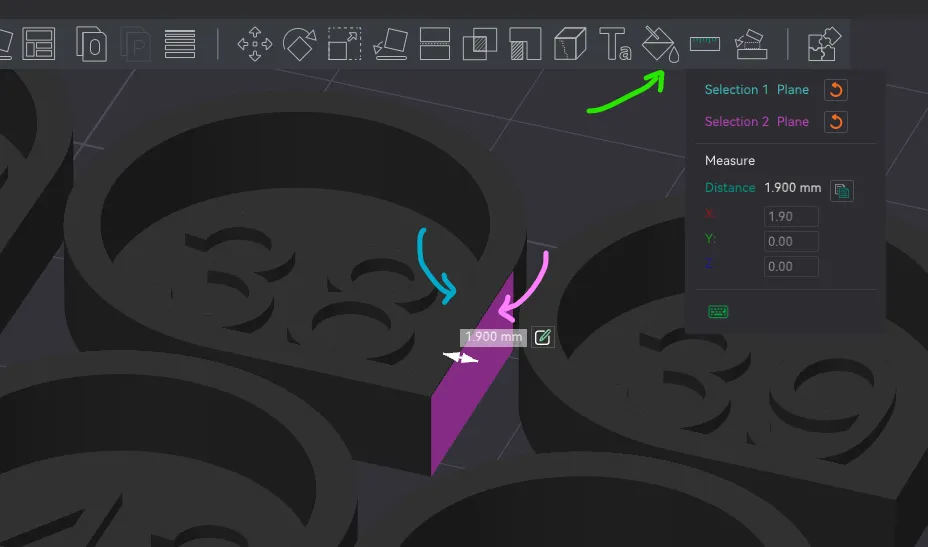928x547 pixels.
Task: Open the Mesh Boolean tool
Action: click(479, 44)
